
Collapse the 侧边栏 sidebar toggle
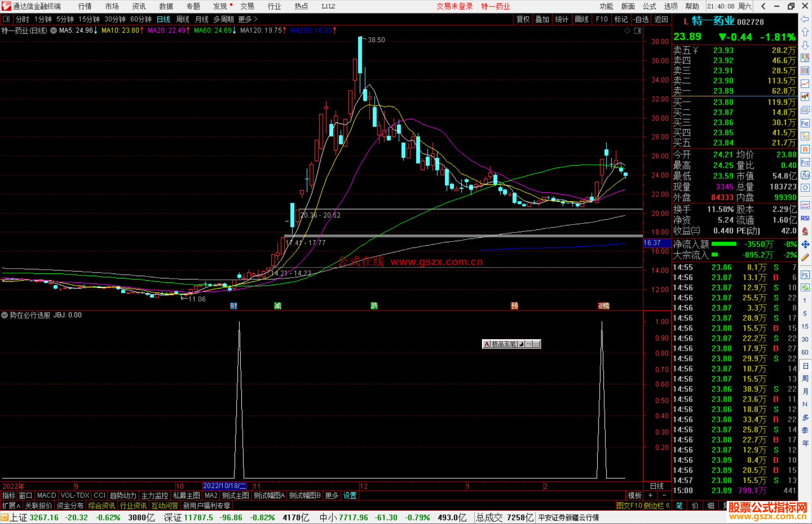[x=656, y=506]
